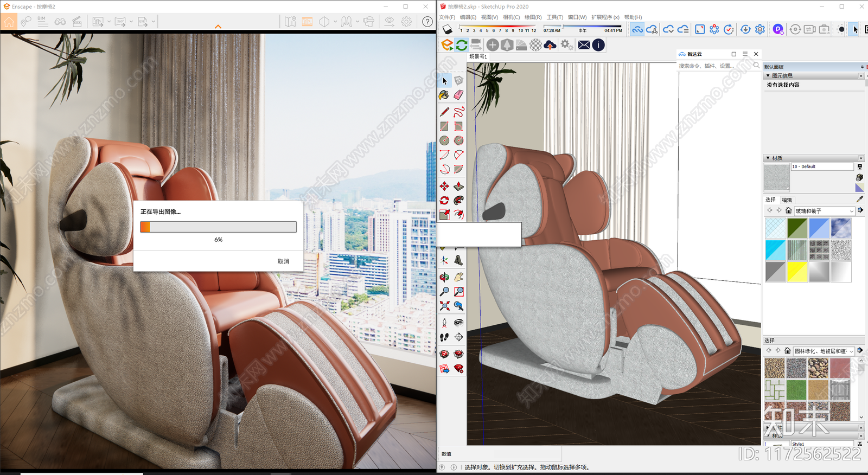Switch to the 编辑 materials tab
This screenshot has width=868, height=475.
[787, 200]
